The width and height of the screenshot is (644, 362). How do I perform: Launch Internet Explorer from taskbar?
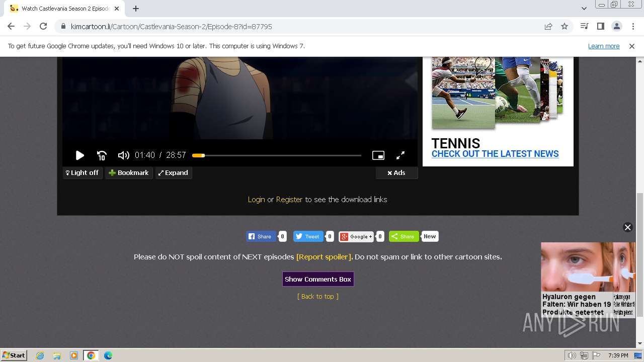click(x=40, y=355)
